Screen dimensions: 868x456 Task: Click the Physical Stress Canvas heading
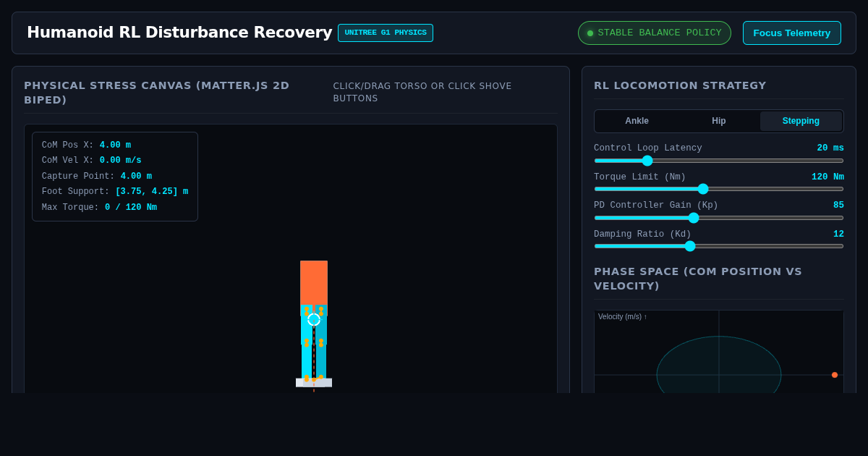point(157,93)
